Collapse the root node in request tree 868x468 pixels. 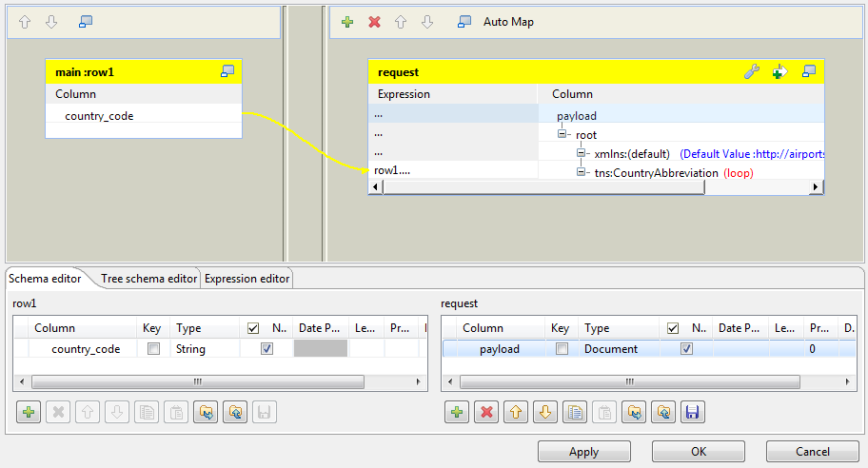coord(562,134)
